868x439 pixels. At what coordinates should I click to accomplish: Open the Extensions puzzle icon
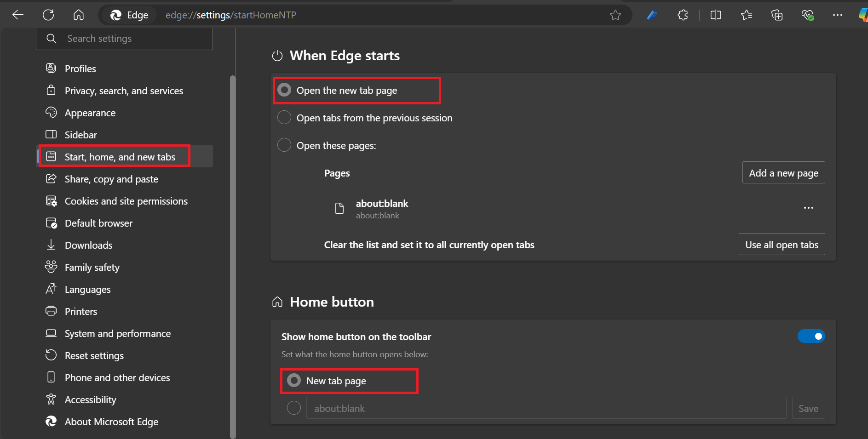coord(683,15)
